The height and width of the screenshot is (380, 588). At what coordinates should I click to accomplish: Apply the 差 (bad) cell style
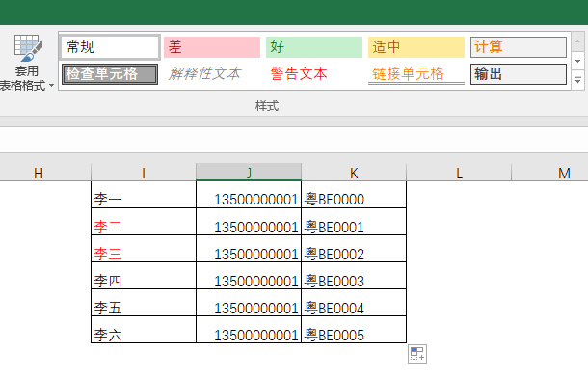coord(212,47)
